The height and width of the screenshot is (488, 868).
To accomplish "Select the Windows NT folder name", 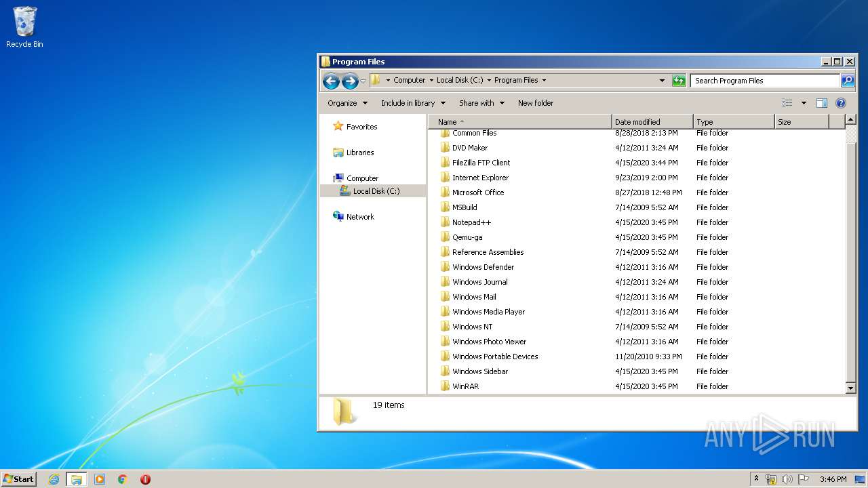I will click(472, 327).
